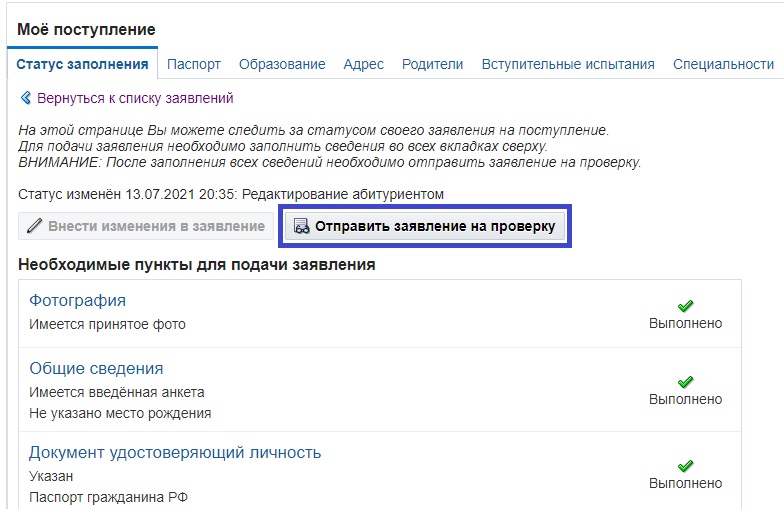Open the Паспорт tab
The height and width of the screenshot is (509, 784).
(x=194, y=64)
